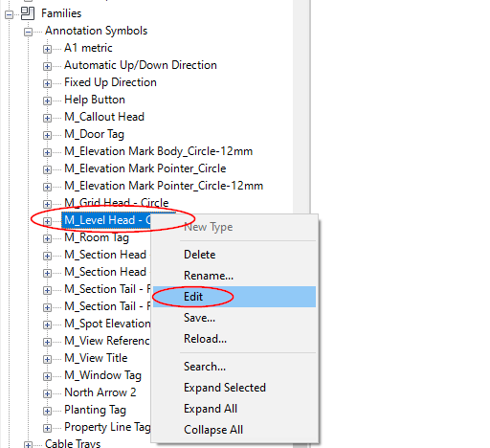Select the Help Button item
Screen dimensions: 490x448
click(x=95, y=100)
